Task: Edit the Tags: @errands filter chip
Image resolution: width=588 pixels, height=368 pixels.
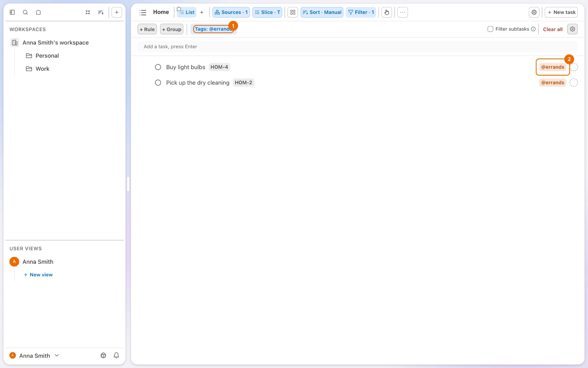Action: click(x=213, y=29)
